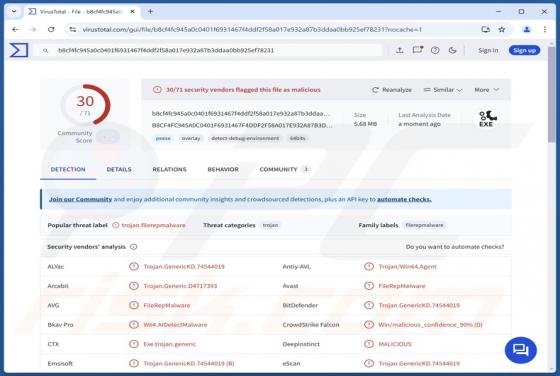Viewport: 560px width, 376px height.
Task: Click the Security vendors' analysis info icon
Action: pyautogui.click(x=134, y=247)
